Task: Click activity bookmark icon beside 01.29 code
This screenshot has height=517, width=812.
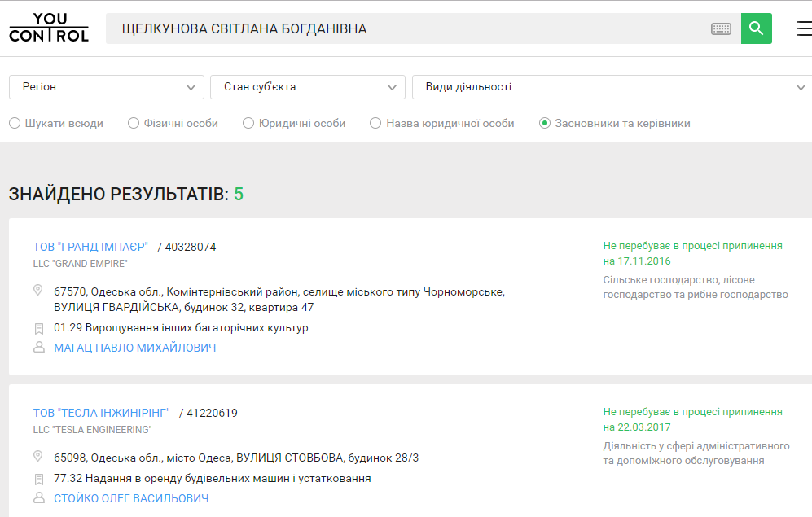Action: point(39,329)
